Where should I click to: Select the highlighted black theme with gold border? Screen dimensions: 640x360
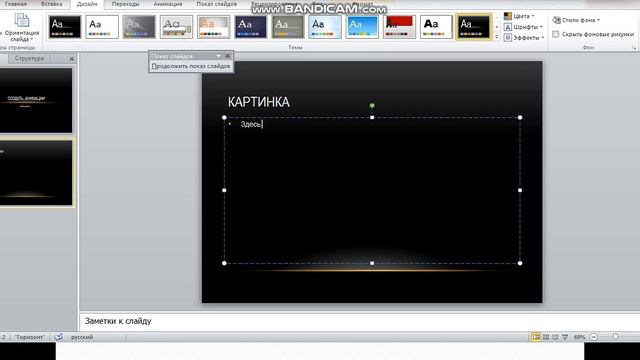coord(473,27)
